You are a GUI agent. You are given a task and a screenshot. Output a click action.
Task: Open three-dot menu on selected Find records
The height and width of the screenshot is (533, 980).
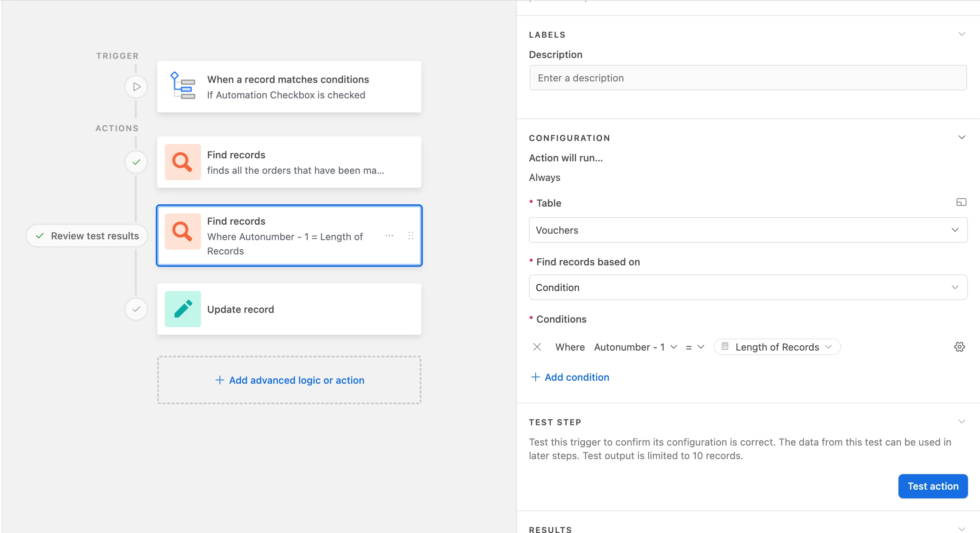[389, 236]
